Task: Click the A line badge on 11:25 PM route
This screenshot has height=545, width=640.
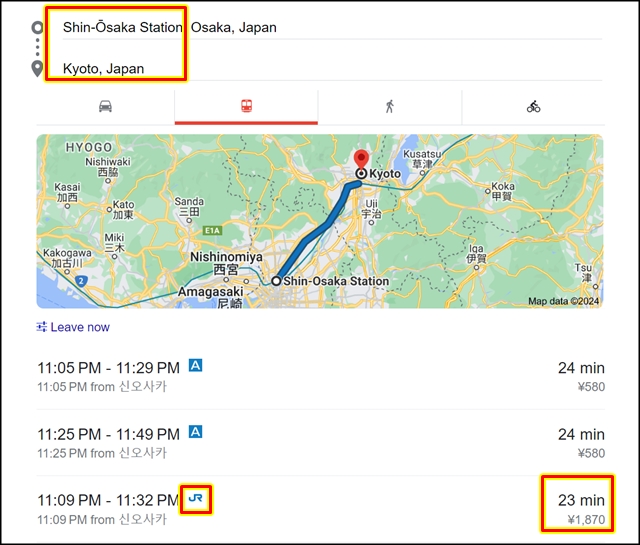Action: pos(196,432)
